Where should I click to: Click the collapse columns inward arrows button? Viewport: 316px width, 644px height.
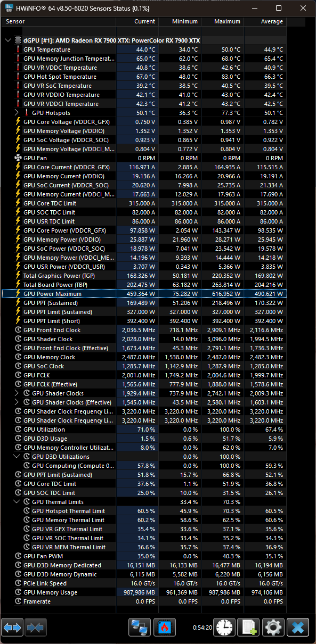click(x=36, y=627)
